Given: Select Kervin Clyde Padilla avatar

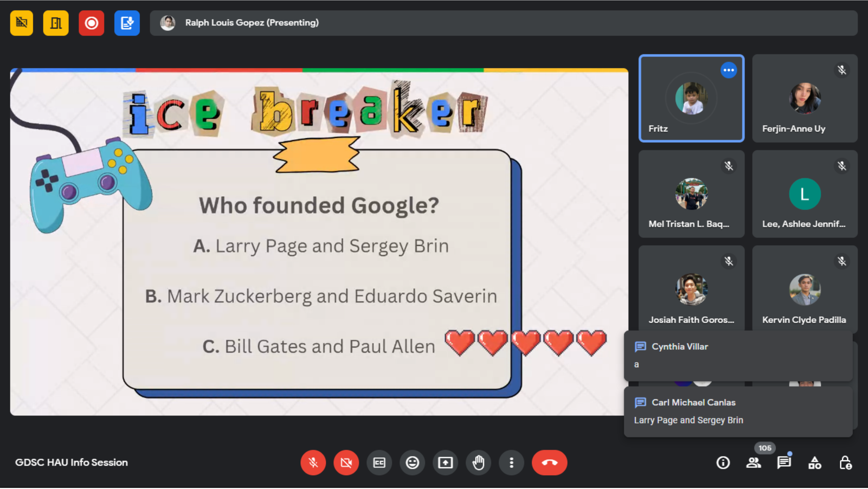Looking at the screenshot, I should pyautogui.click(x=805, y=289).
